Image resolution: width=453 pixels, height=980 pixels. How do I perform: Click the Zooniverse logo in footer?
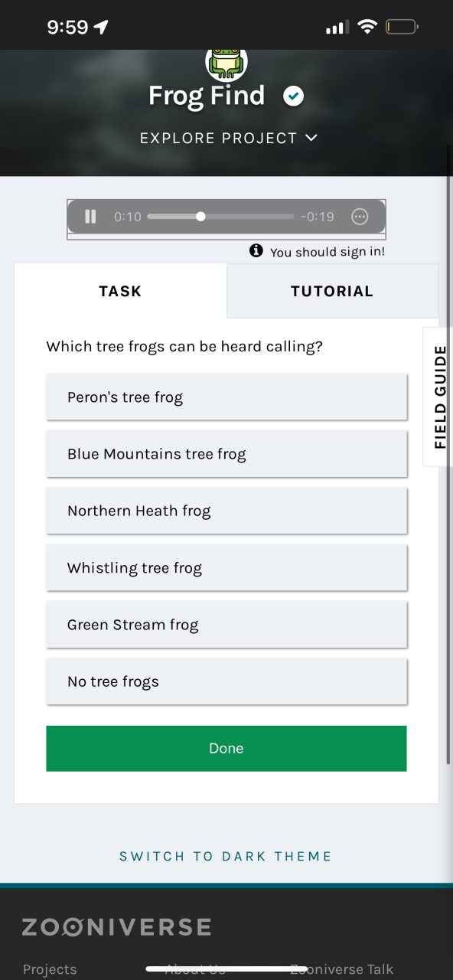point(116,927)
